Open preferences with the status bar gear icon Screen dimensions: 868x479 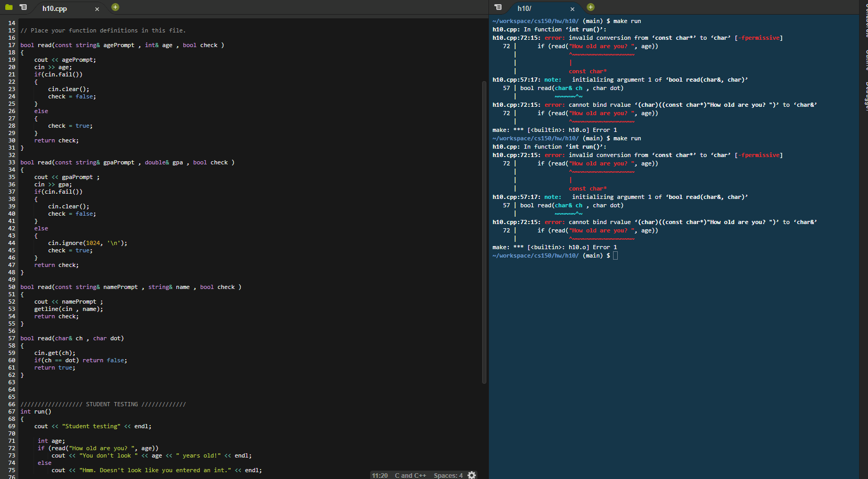click(471, 475)
